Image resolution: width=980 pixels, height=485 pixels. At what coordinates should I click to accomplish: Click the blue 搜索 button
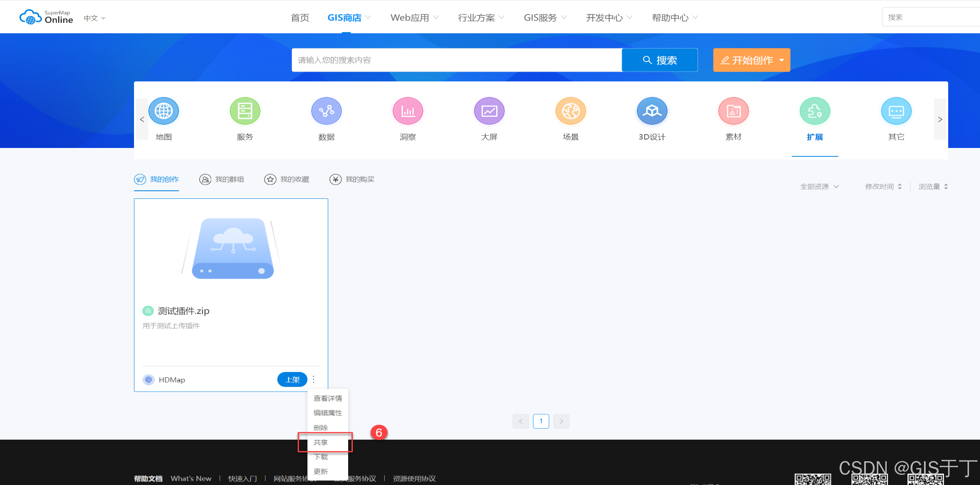pos(659,60)
